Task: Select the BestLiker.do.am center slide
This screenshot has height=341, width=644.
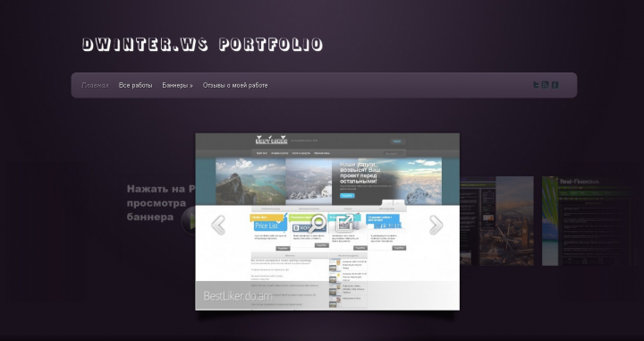Action: coord(327,221)
